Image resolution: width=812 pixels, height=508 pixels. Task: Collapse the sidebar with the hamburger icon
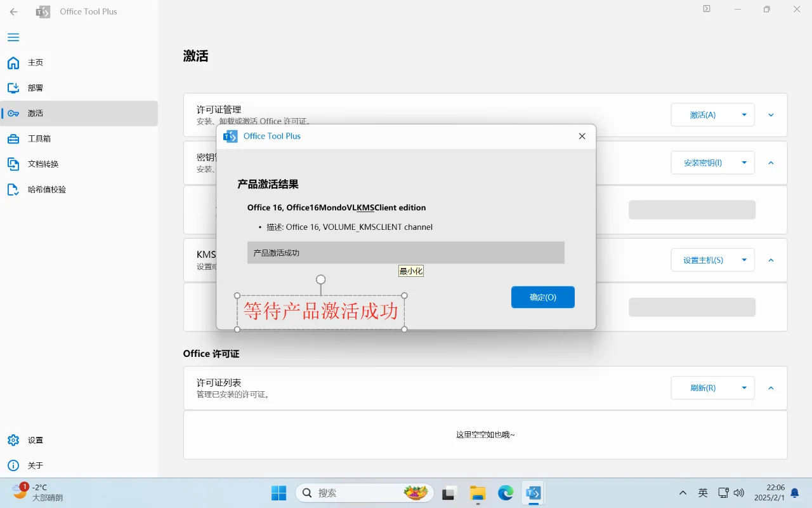pyautogui.click(x=13, y=37)
